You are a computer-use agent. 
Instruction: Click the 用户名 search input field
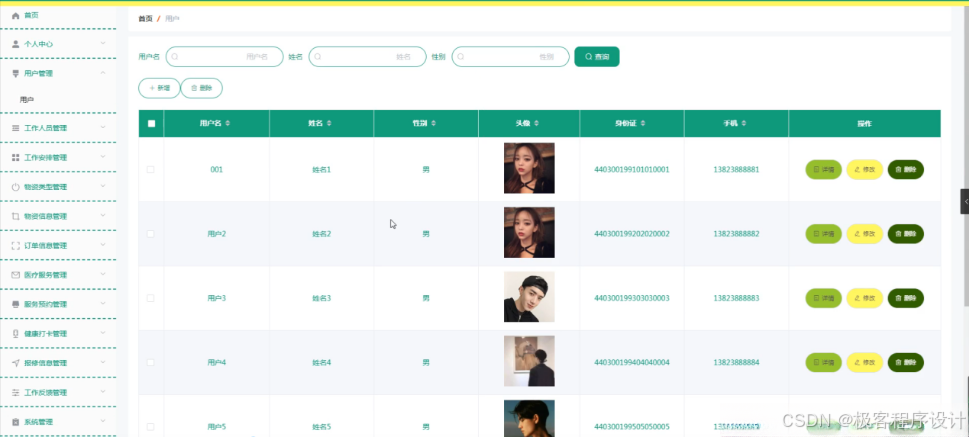pos(225,57)
